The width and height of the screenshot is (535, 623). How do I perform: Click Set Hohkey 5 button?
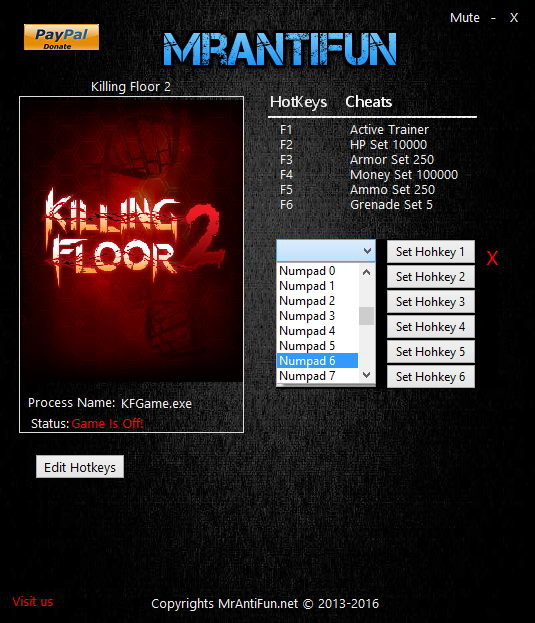coord(431,352)
